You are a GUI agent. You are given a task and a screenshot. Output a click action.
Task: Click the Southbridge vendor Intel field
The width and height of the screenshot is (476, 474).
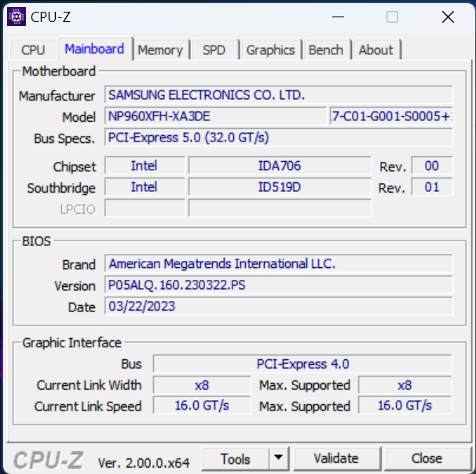pos(145,187)
